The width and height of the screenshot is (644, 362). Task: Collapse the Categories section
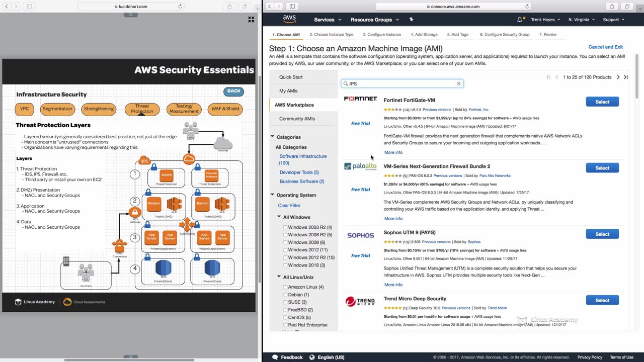click(x=273, y=137)
